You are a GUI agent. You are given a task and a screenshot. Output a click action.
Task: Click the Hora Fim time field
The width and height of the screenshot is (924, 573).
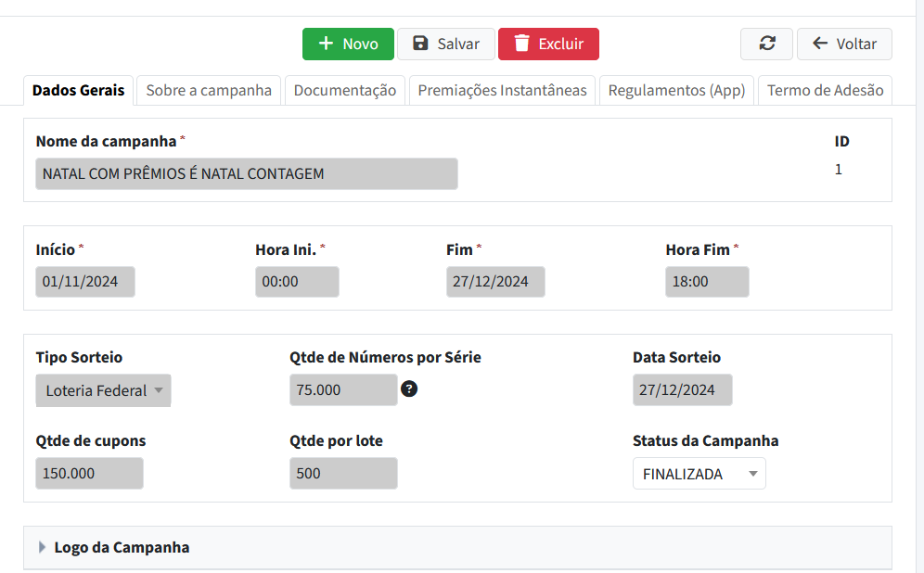point(706,282)
